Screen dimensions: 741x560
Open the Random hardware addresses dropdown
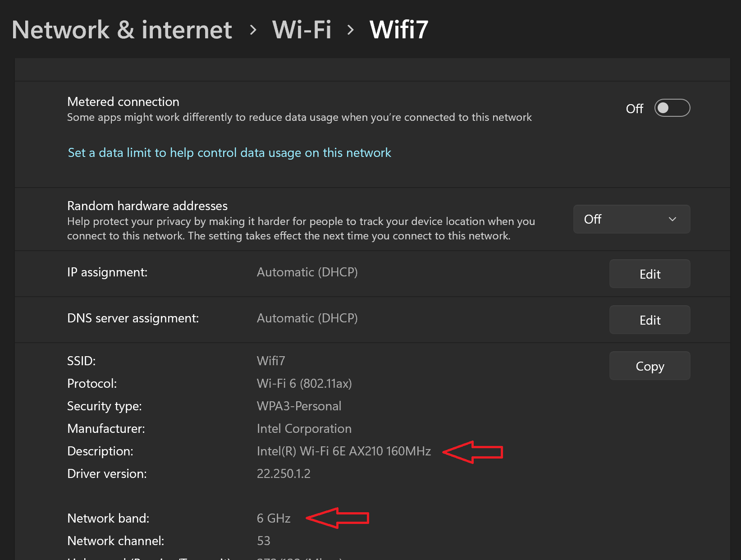click(x=631, y=219)
